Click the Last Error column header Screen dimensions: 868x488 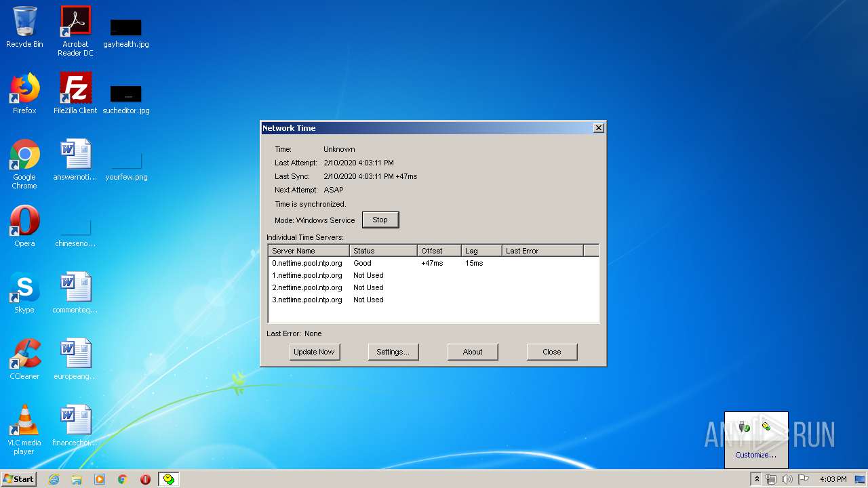(x=542, y=251)
